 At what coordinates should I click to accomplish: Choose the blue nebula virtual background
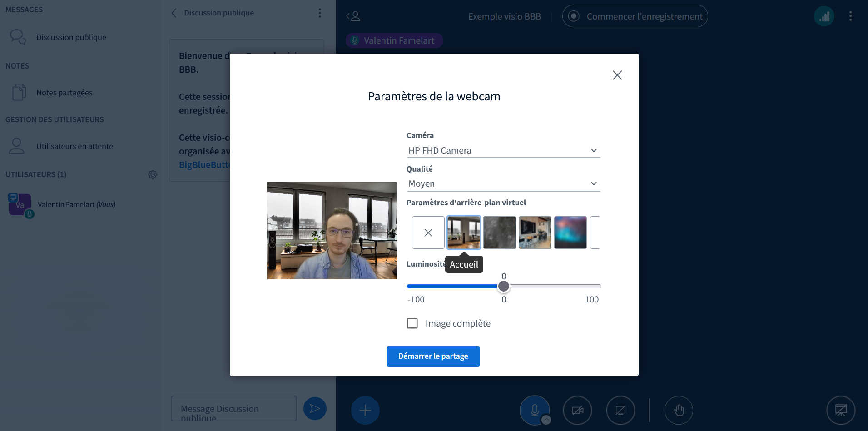point(570,233)
